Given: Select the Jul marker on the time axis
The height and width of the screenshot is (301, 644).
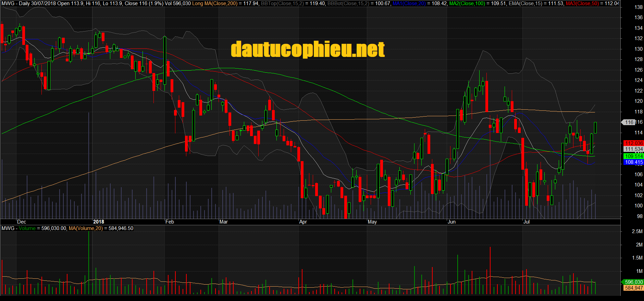Looking at the screenshot, I should tap(526, 222).
